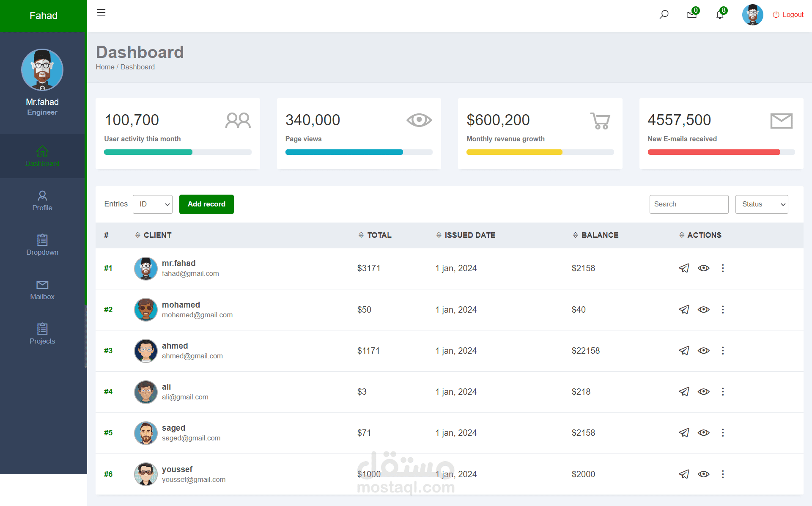This screenshot has width=812, height=506.
Task: Click the Add record button
Action: (206, 204)
